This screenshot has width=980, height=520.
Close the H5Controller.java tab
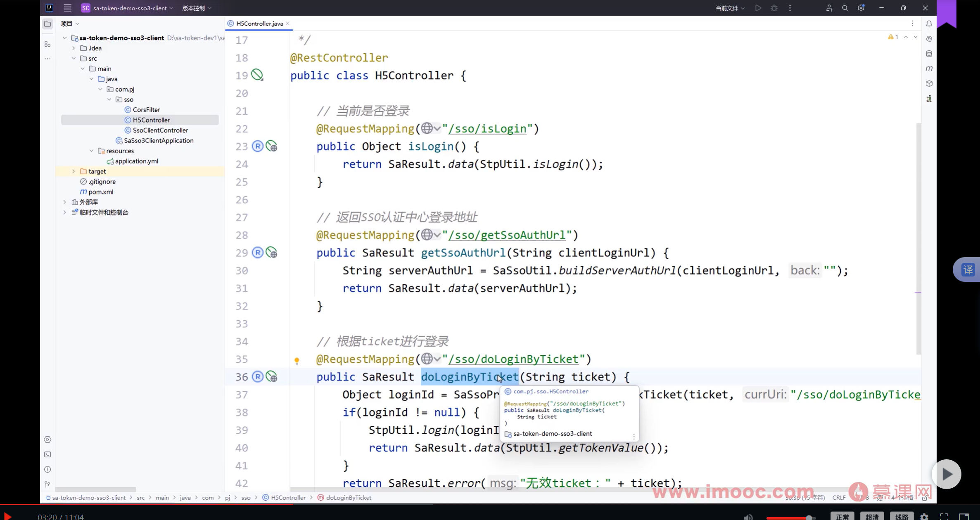point(287,24)
